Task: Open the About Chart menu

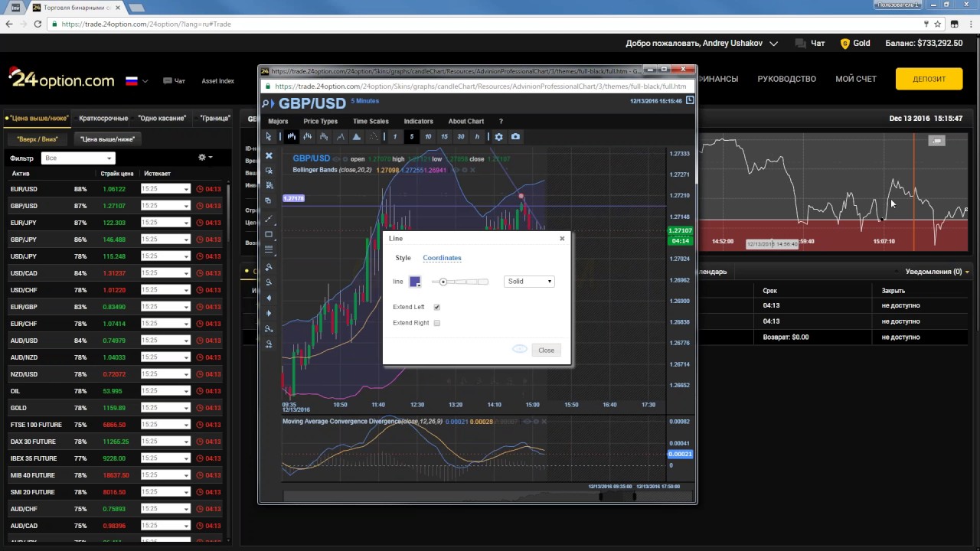Action: point(465,121)
